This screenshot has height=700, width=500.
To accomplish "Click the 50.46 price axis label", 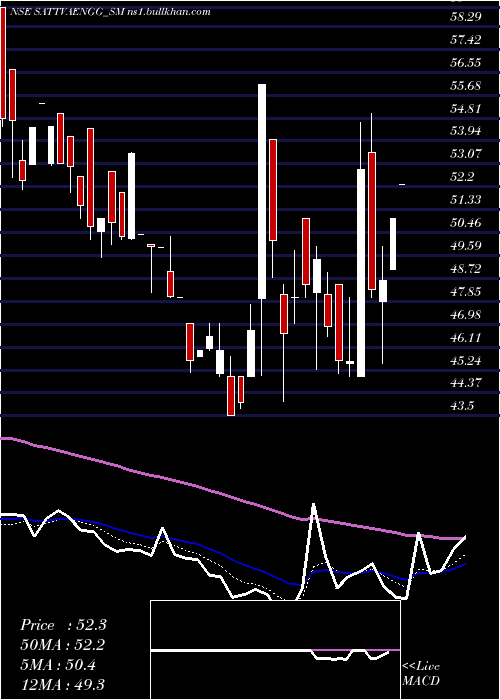I will [466, 223].
